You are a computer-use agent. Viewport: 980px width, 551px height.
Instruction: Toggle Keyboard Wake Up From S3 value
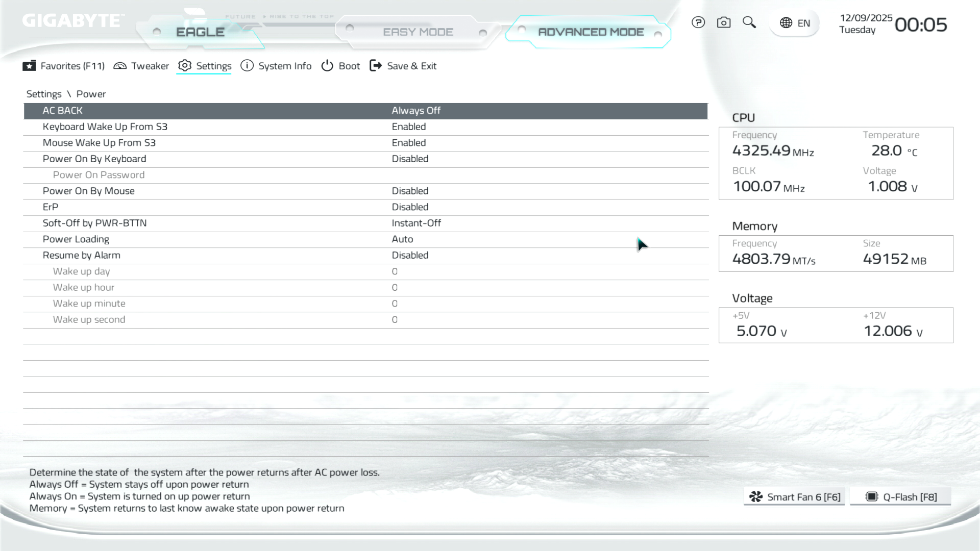(x=408, y=127)
